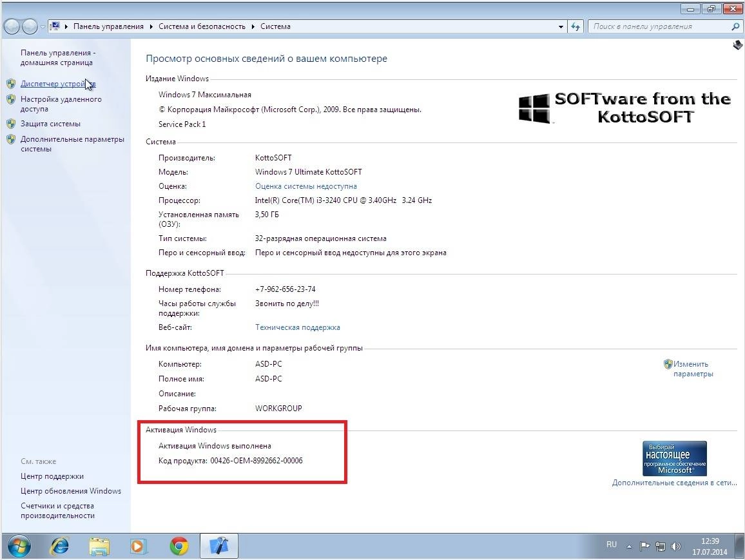The image size is (745, 560).
Task: Click product code 00426-OEM-8992662-00006
Action: click(x=256, y=461)
